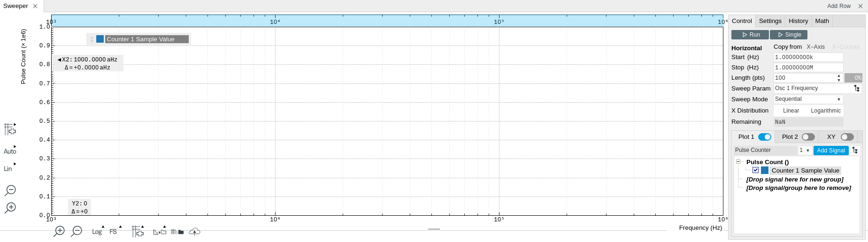Screen dimensions: 868x242
Task: Click horizontal zoom-in magnifier below plot
Action: pyautogui.click(x=59, y=231)
